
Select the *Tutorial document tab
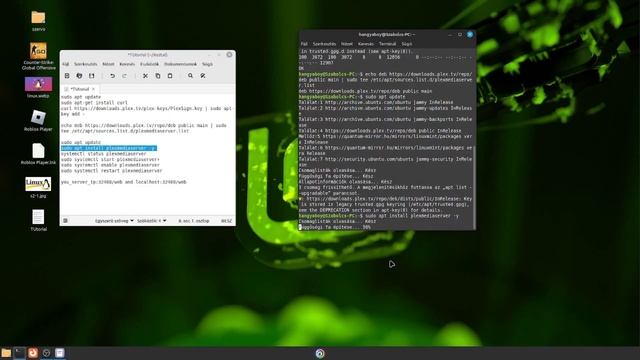[x=80, y=89]
